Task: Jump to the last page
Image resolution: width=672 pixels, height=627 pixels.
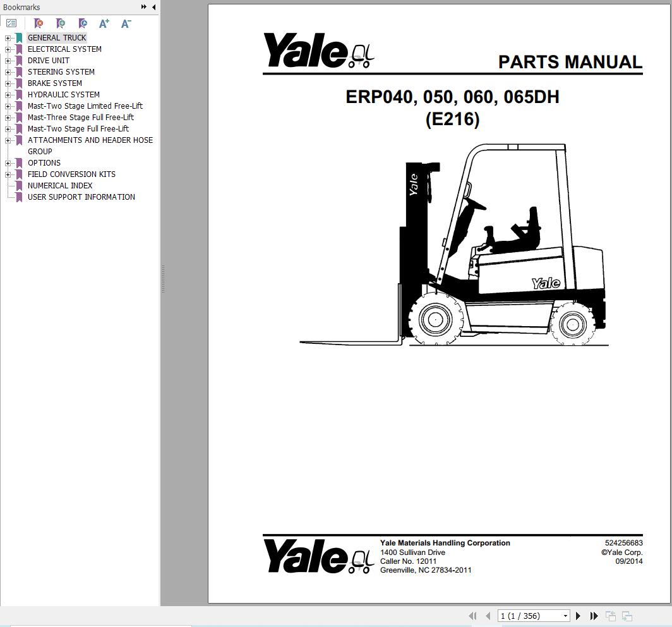Action: point(594,615)
